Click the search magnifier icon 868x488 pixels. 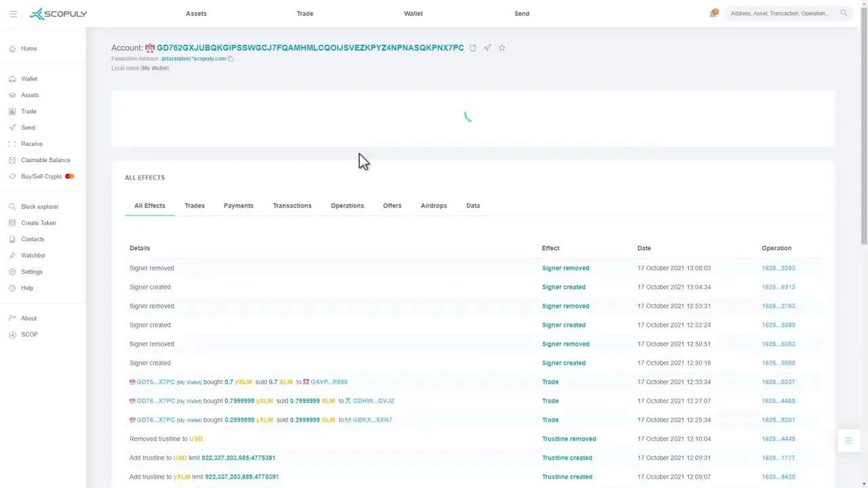(x=844, y=13)
